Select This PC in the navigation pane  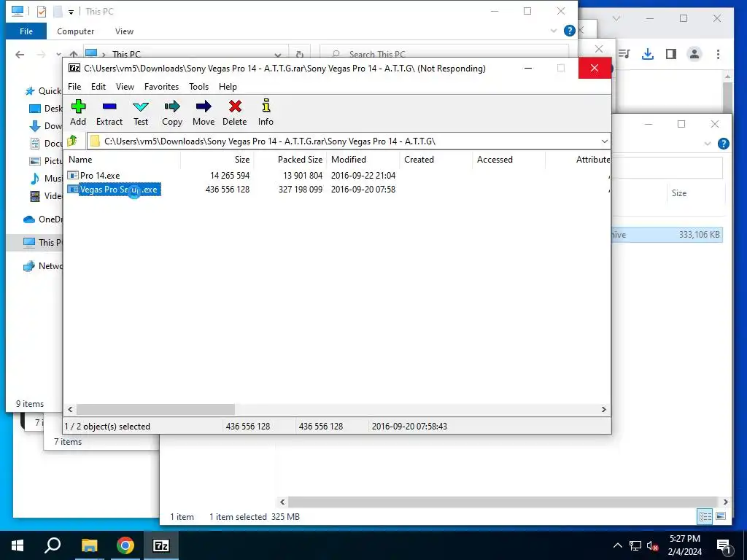(x=42, y=242)
